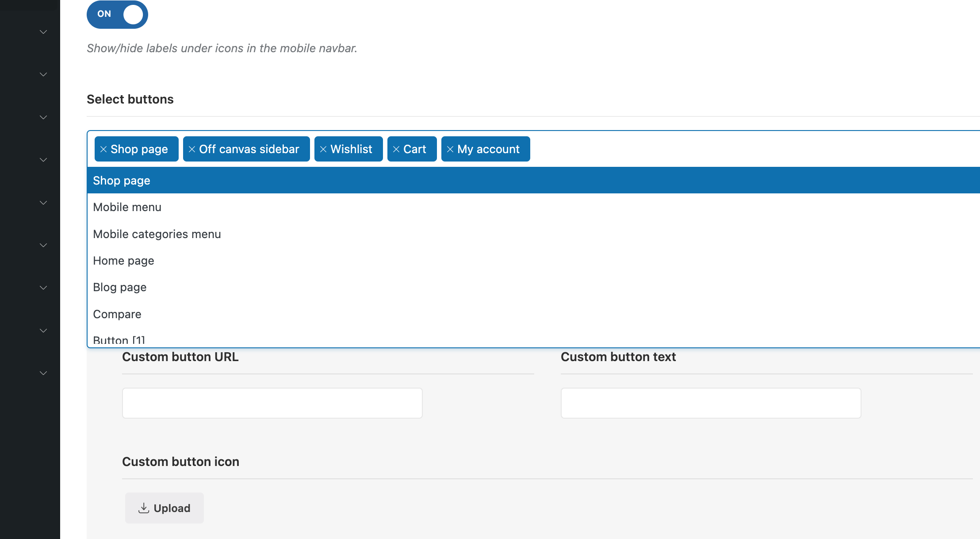980x539 pixels.
Task: Select highlighted Shop page list option
Action: tap(122, 181)
